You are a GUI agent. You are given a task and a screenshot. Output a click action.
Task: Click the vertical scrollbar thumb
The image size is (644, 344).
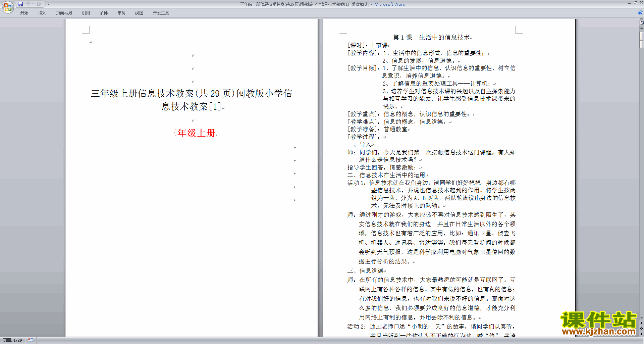(x=642, y=40)
